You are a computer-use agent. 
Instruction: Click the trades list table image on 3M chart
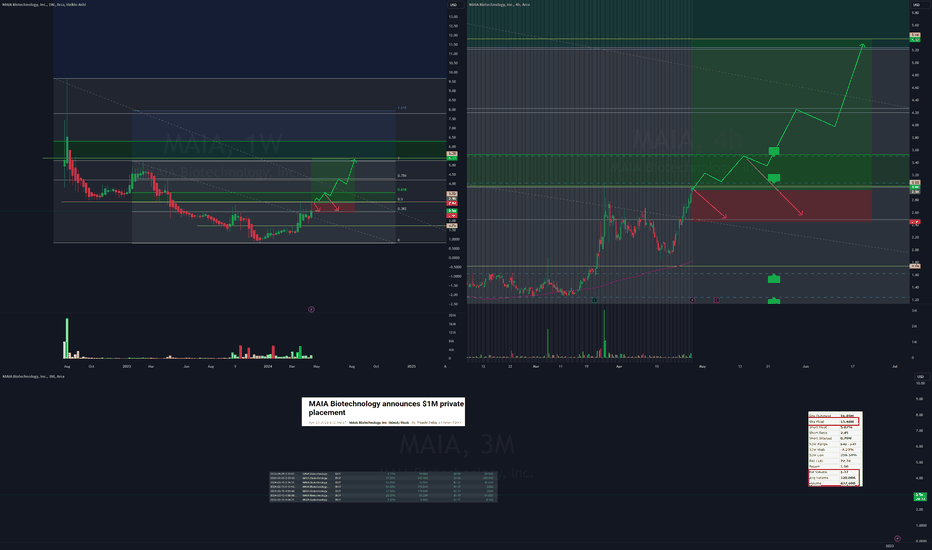click(x=383, y=486)
